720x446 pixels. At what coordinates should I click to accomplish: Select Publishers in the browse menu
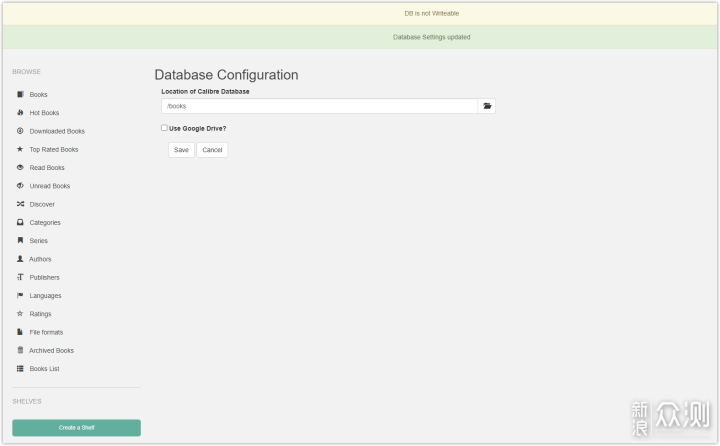pyautogui.click(x=44, y=277)
